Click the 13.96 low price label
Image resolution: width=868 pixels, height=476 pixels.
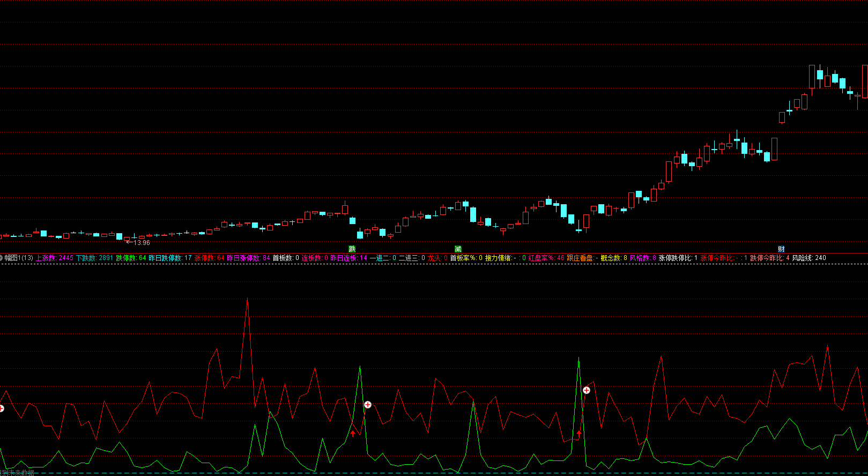click(x=142, y=243)
